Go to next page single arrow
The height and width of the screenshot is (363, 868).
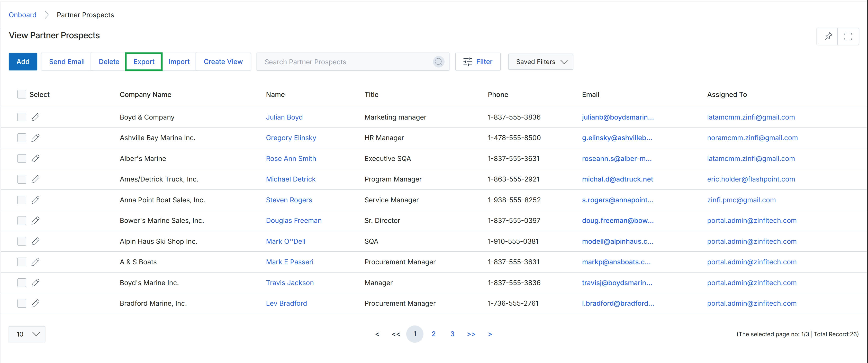[x=490, y=334]
